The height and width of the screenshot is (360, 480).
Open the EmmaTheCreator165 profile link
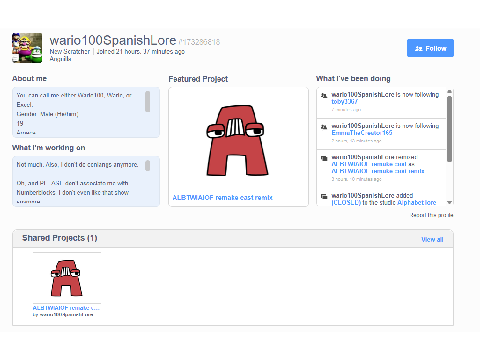click(x=362, y=133)
